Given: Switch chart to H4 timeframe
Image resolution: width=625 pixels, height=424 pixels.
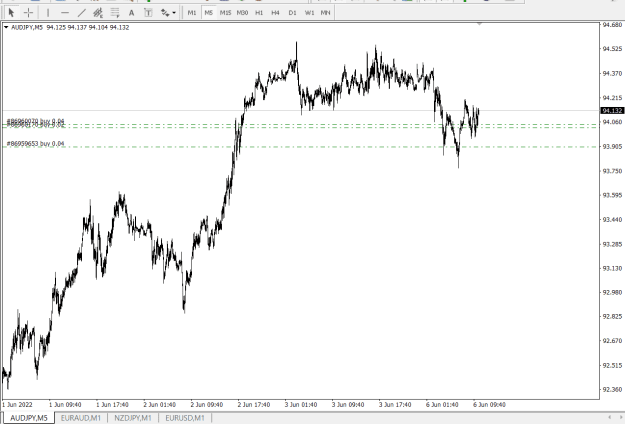Looking at the screenshot, I should tap(275, 13).
